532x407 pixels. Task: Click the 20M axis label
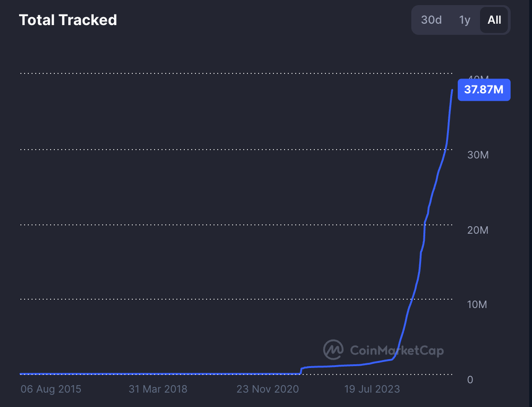click(478, 230)
